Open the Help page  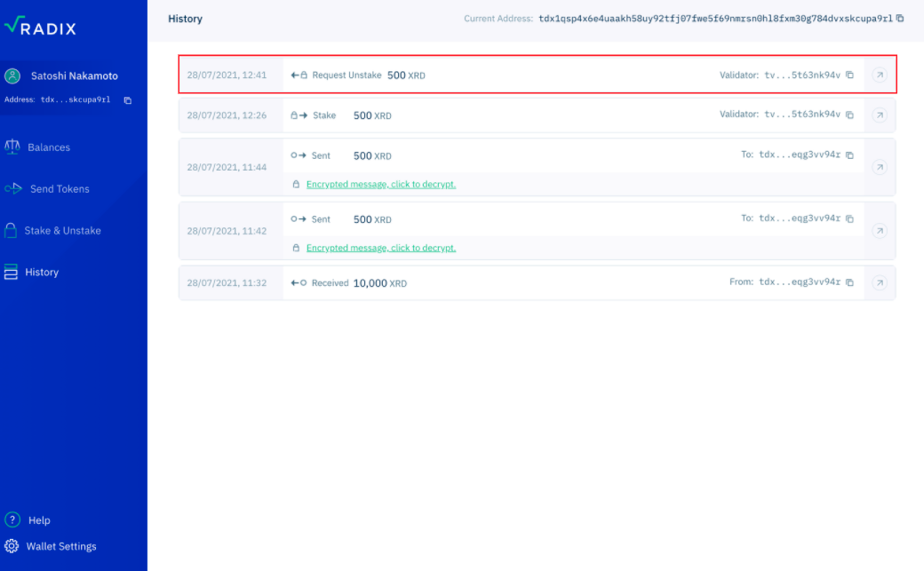pos(39,520)
